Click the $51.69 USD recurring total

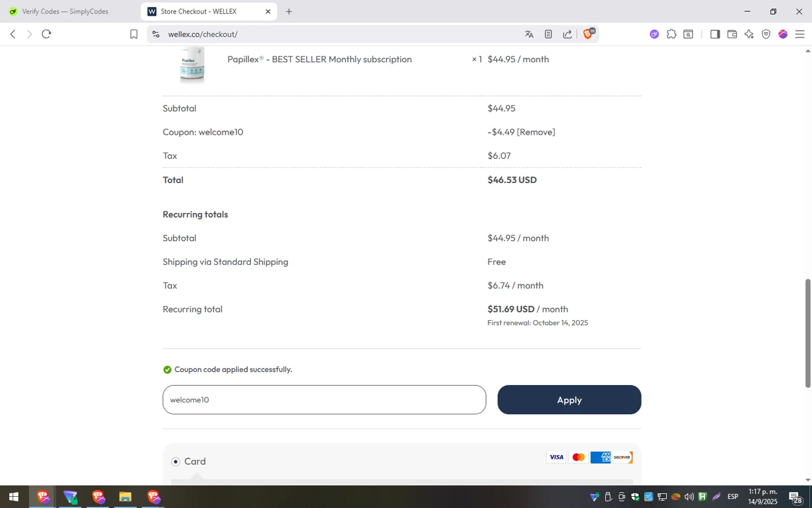tap(511, 309)
